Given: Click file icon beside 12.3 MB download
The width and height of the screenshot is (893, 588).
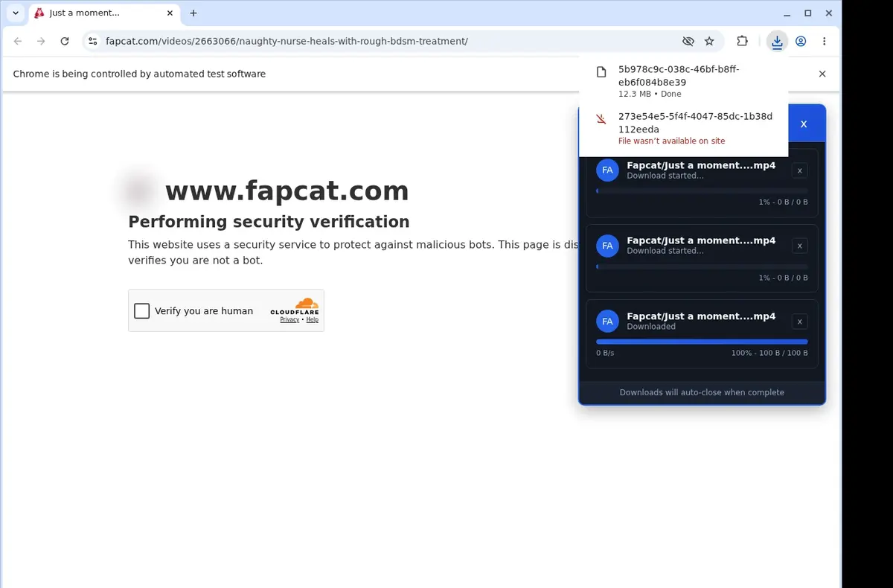Looking at the screenshot, I should [x=601, y=71].
